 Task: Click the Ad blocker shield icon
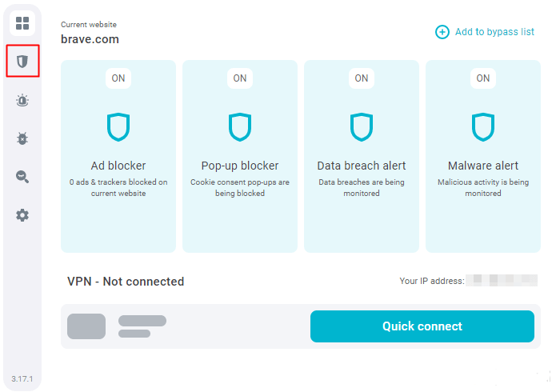pyautogui.click(x=118, y=127)
